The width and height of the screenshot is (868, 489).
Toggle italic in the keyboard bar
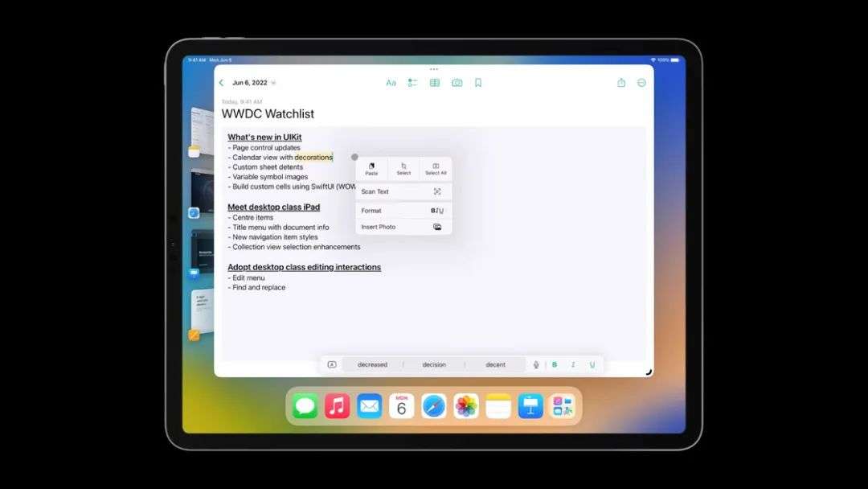pyautogui.click(x=573, y=364)
